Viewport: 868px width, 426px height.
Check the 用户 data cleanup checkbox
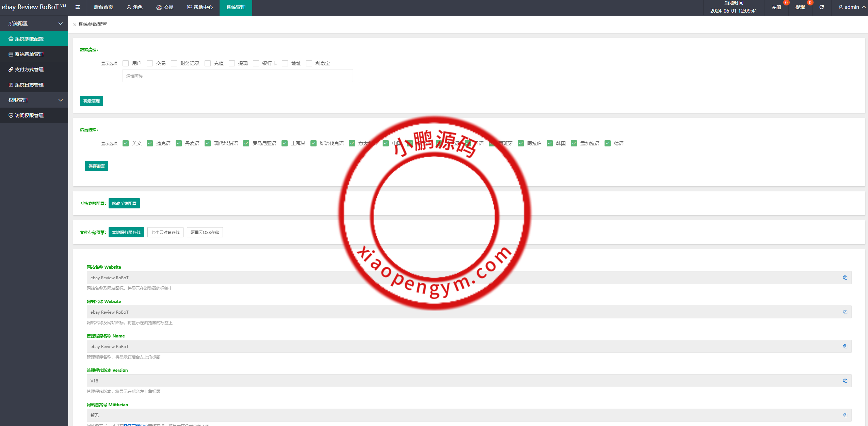coord(126,63)
